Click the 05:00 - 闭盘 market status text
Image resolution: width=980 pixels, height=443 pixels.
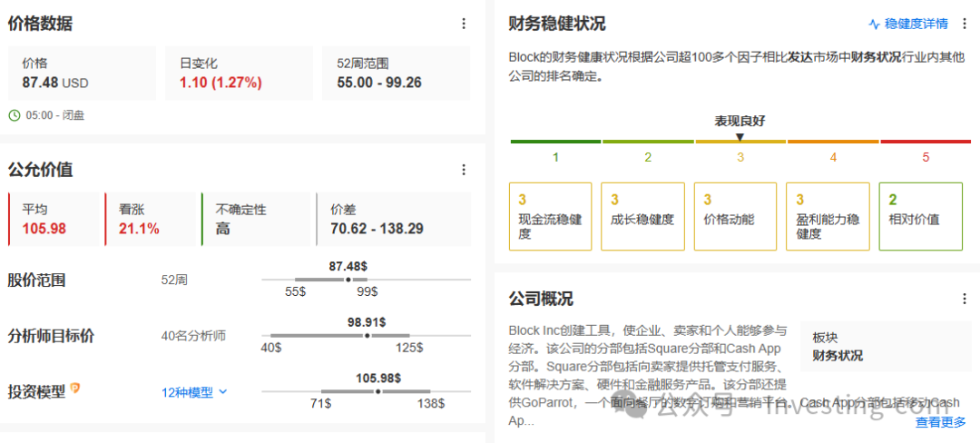55,115
